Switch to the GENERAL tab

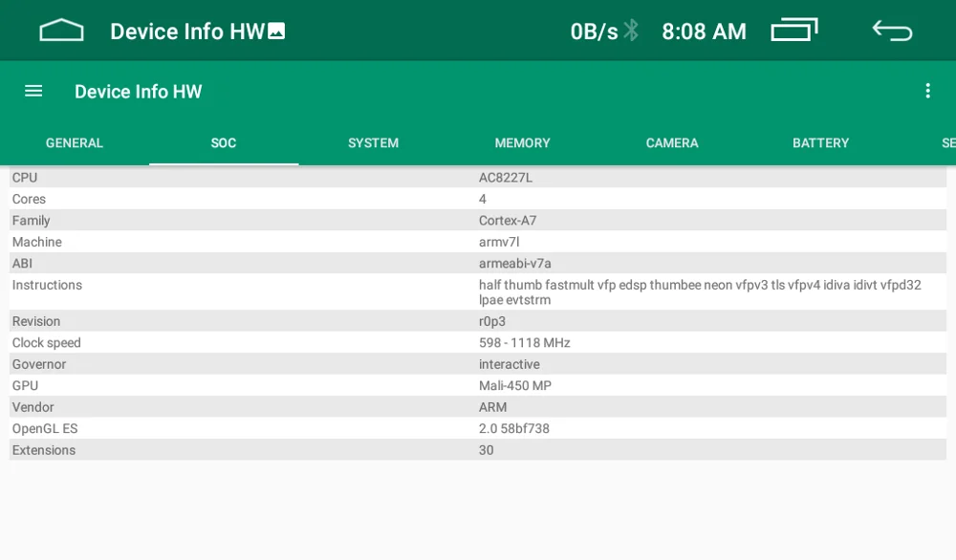(75, 143)
